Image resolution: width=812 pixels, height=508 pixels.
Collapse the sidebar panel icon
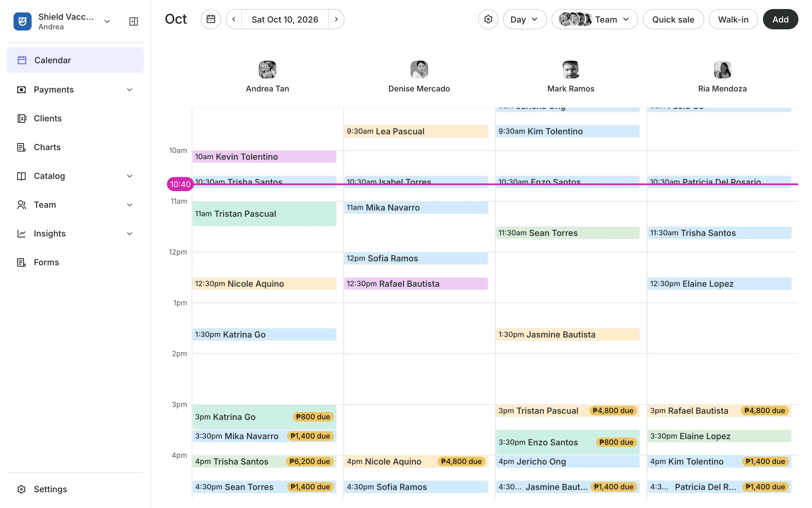click(134, 21)
